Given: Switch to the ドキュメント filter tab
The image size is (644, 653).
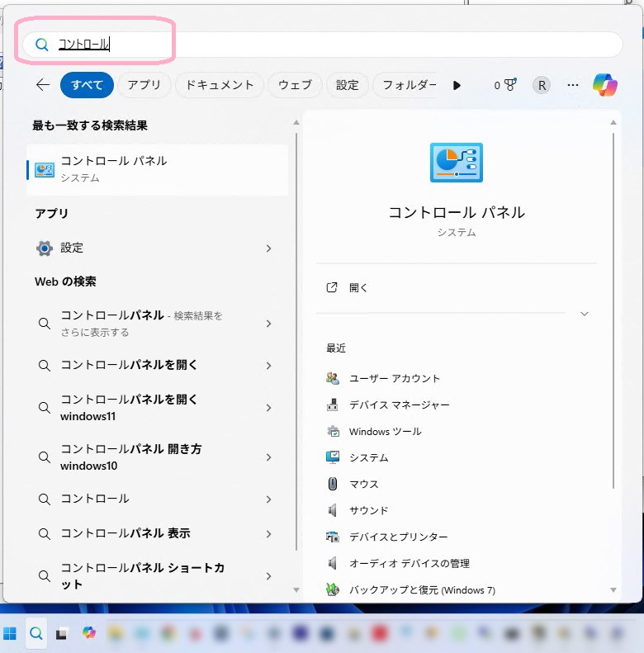Looking at the screenshot, I should (x=220, y=85).
